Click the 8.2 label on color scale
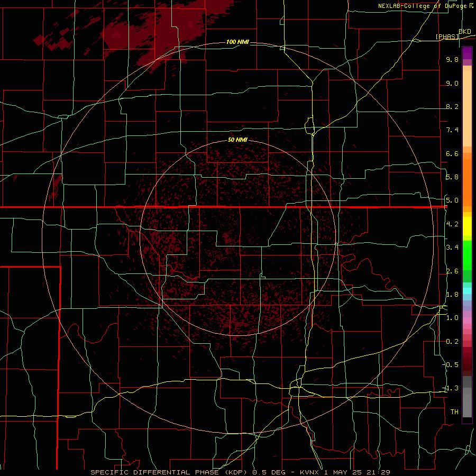The width and height of the screenshot is (476, 476). 452,106
